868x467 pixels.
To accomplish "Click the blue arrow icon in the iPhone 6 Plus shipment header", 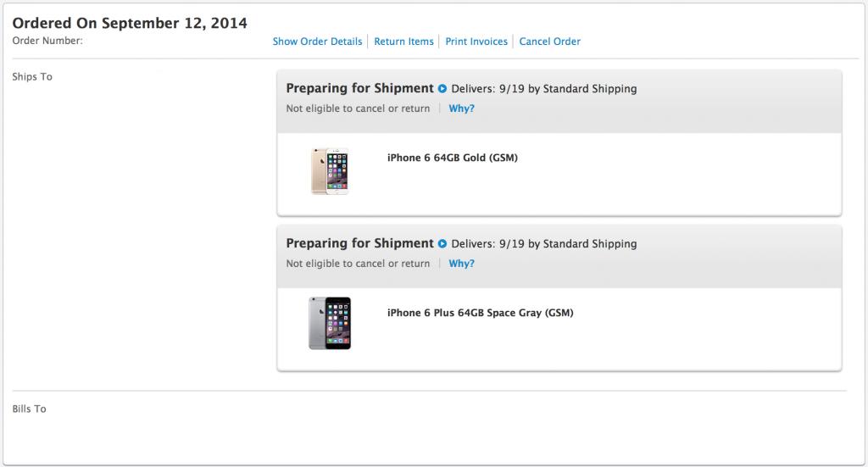I will [442, 244].
